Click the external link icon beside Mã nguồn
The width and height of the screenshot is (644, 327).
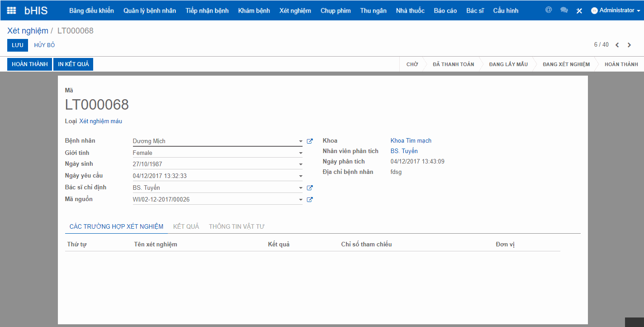310,199
